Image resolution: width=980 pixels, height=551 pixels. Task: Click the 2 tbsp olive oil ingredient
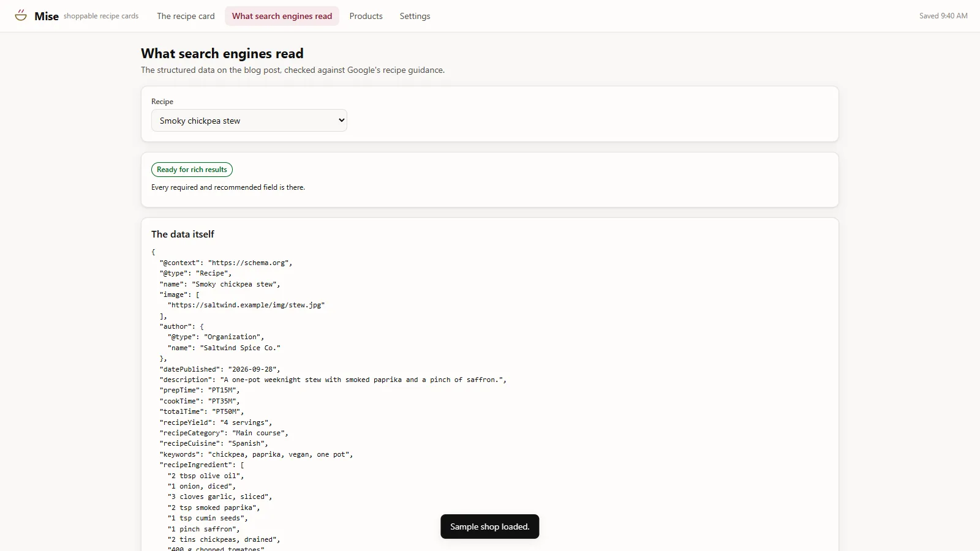tap(206, 476)
